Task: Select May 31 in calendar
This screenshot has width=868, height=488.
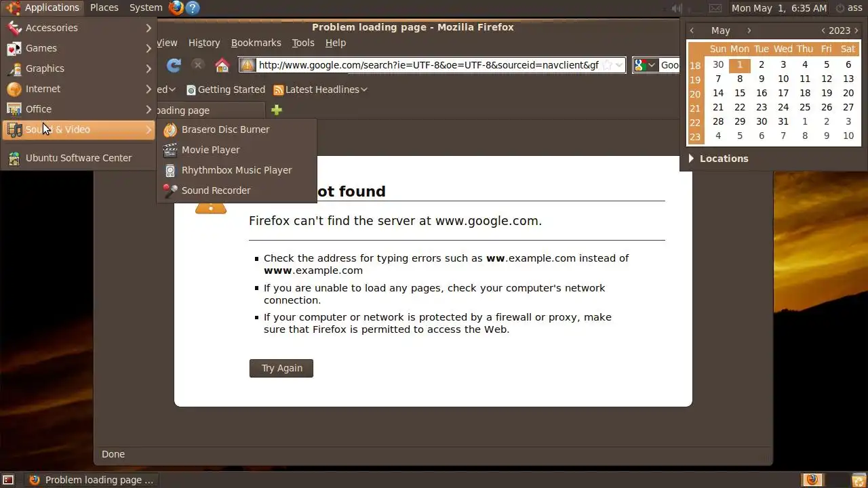Action: [783, 121]
